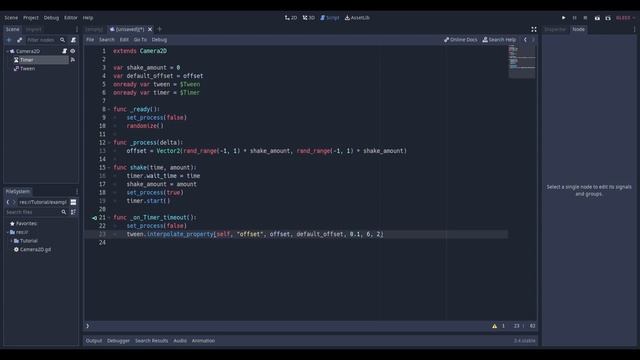Fold the shake function on line 15
Image resolution: width=640 pixels, height=360 pixels.
[x=109, y=168]
